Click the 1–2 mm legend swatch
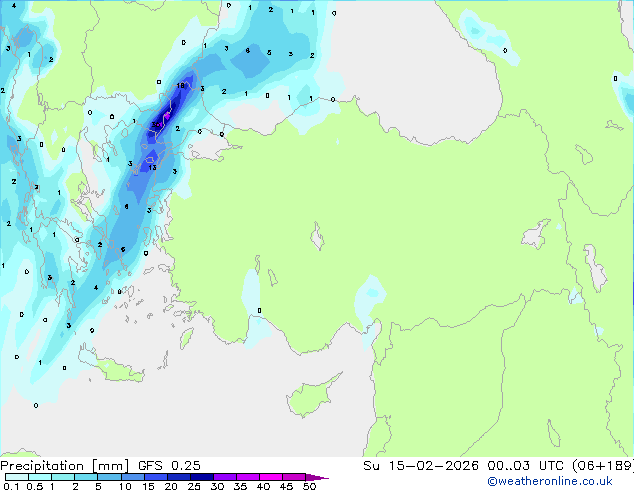This screenshot has height=490, width=634. click(63, 477)
